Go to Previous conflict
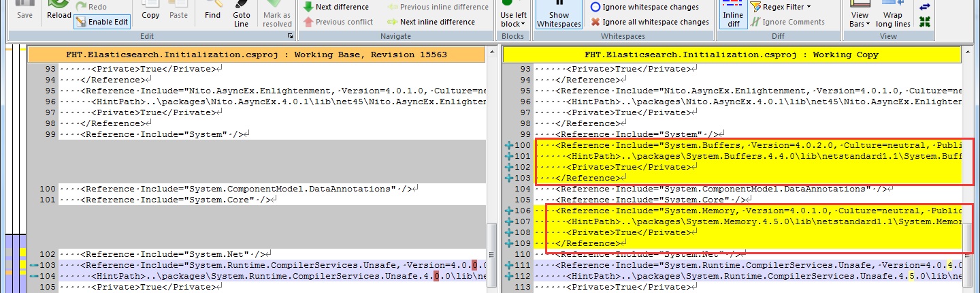 click(338, 22)
